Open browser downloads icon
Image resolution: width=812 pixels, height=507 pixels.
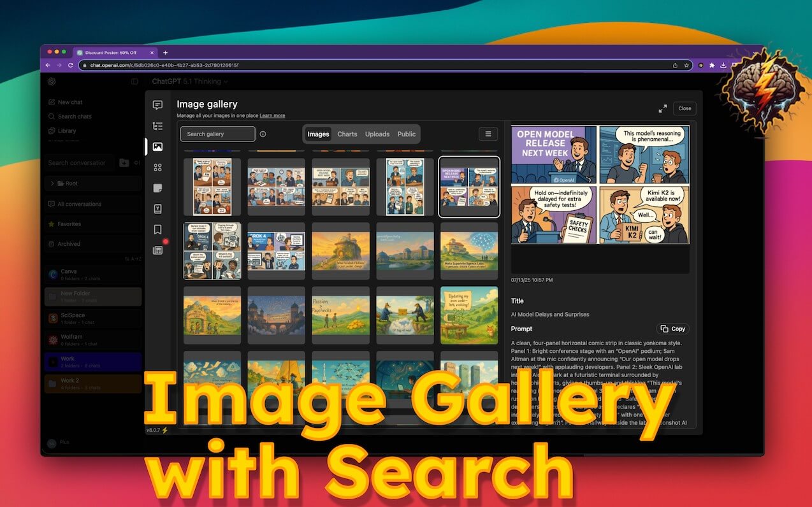click(723, 65)
